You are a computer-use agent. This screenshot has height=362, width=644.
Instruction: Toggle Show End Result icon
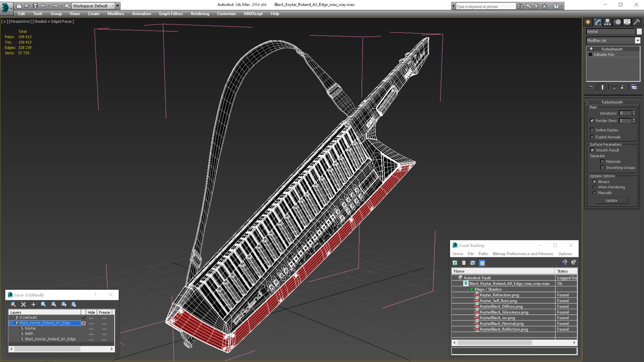(x=602, y=87)
